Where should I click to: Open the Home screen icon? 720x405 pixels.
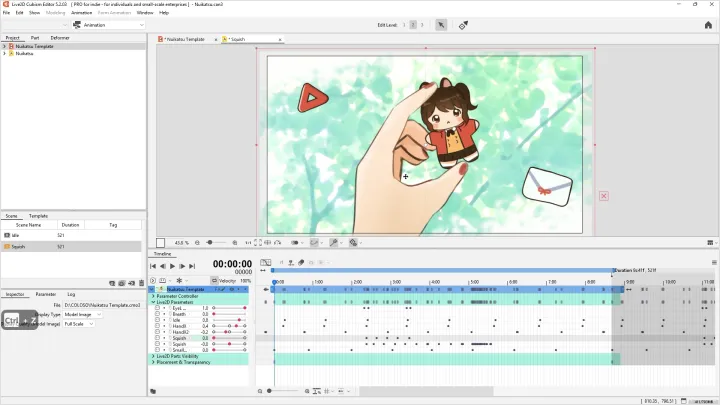coord(708,25)
